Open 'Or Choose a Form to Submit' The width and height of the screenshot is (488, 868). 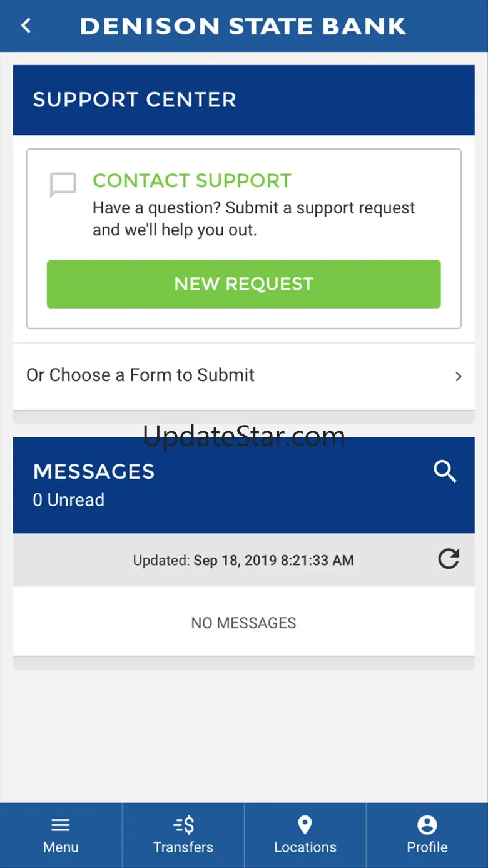click(x=141, y=375)
